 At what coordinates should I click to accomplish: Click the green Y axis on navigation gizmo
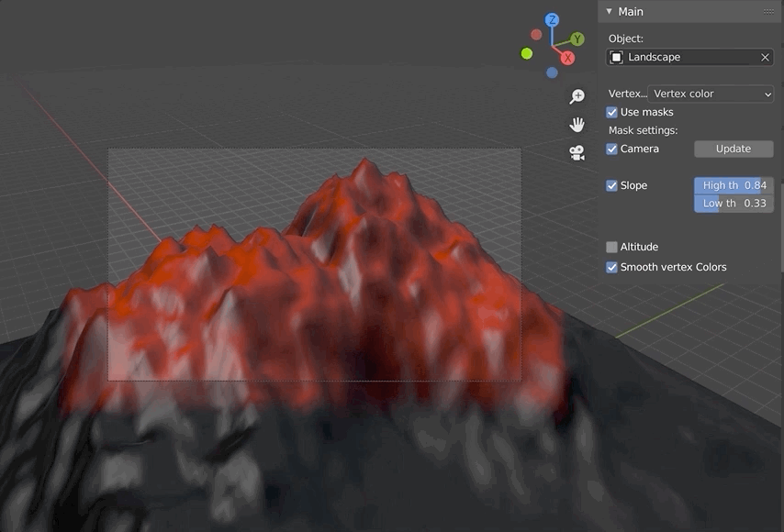click(576, 40)
